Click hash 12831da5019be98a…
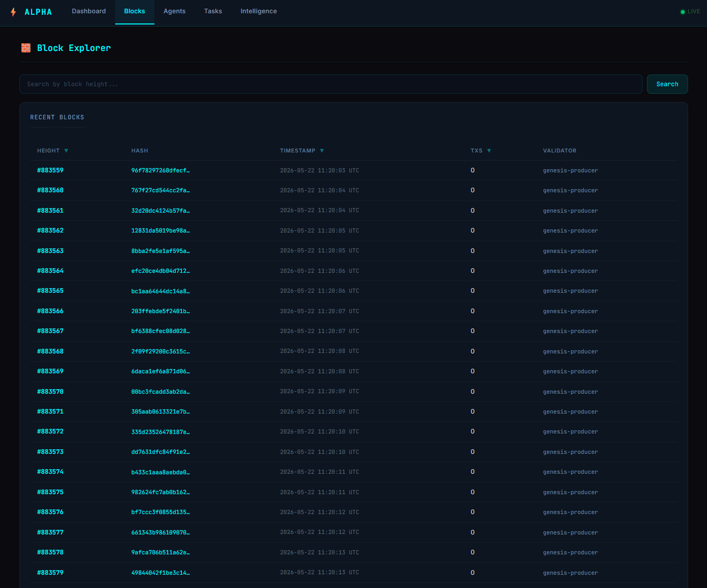707x588 pixels. tap(161, 231)
